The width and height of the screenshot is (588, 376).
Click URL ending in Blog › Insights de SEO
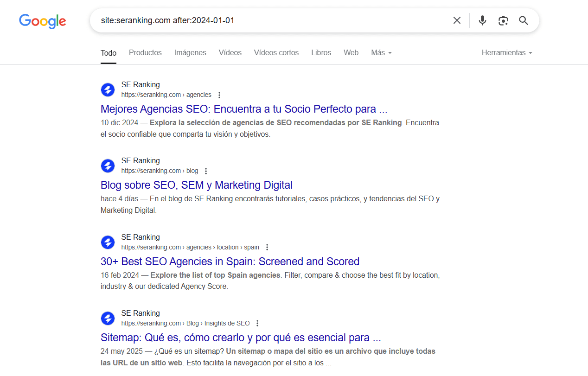tap(185, 323)
